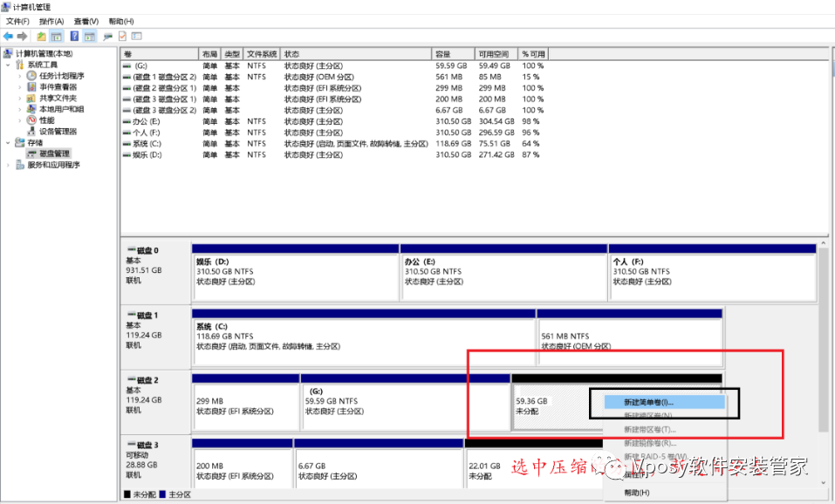Expand the 服务和应用程序 tree node
Screen dimensions: 835x504
(9, 165)
